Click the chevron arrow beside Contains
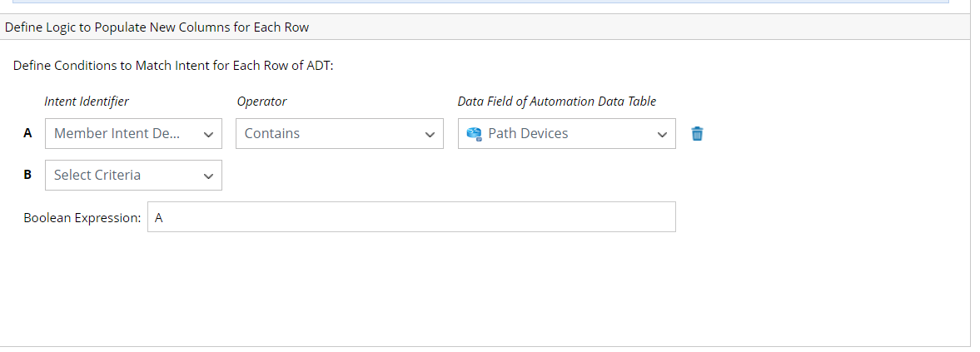 pyautogui.click(x=430, y=134)
